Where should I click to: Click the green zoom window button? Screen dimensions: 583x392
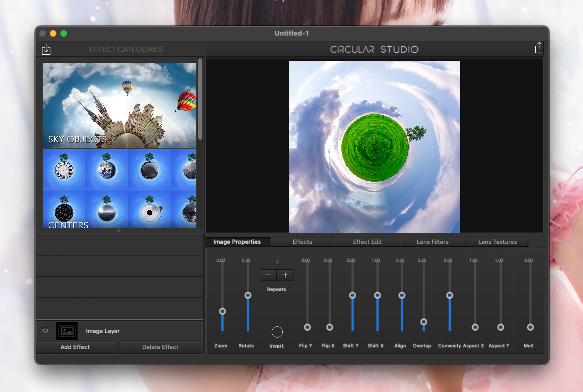tap(64, 33)
